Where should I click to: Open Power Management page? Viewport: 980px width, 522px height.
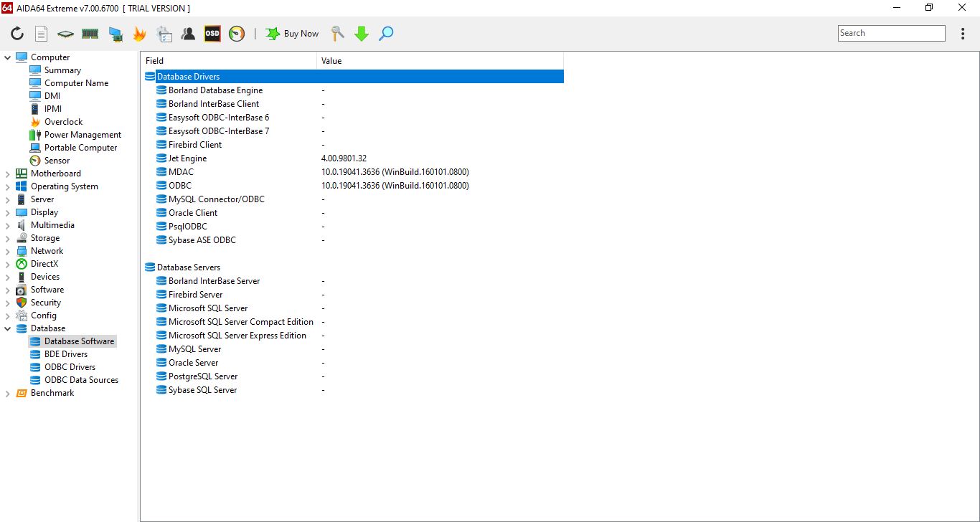(83, 135)
